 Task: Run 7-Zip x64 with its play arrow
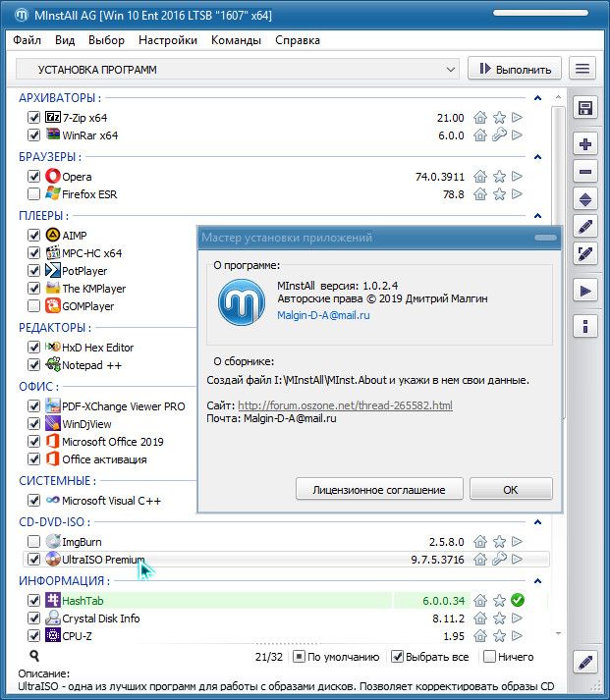517,118
